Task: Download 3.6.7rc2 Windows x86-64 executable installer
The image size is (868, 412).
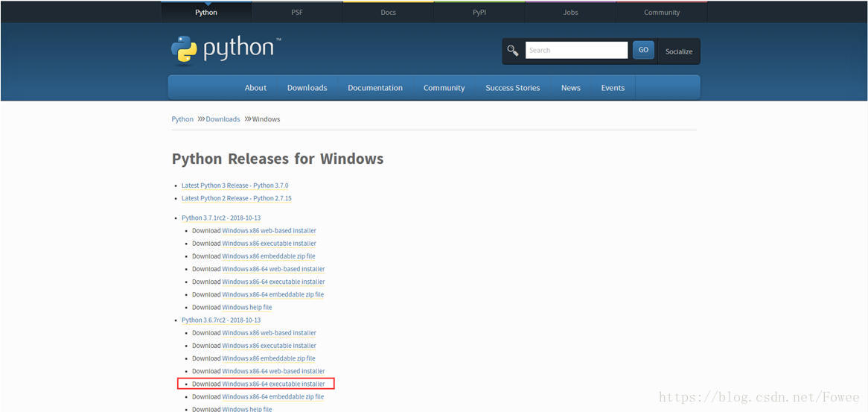Action: click(x=273, y=384)
